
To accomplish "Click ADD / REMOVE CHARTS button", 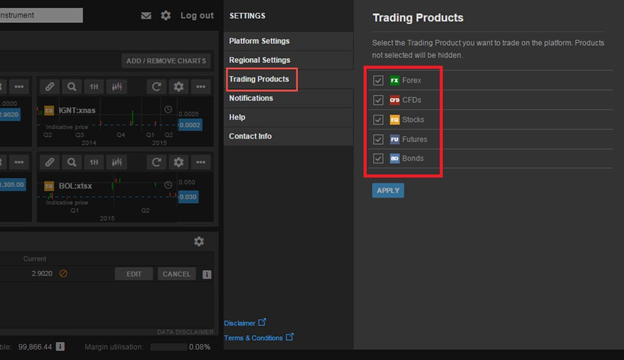I will pyautogui.click(x=166, y=61).
